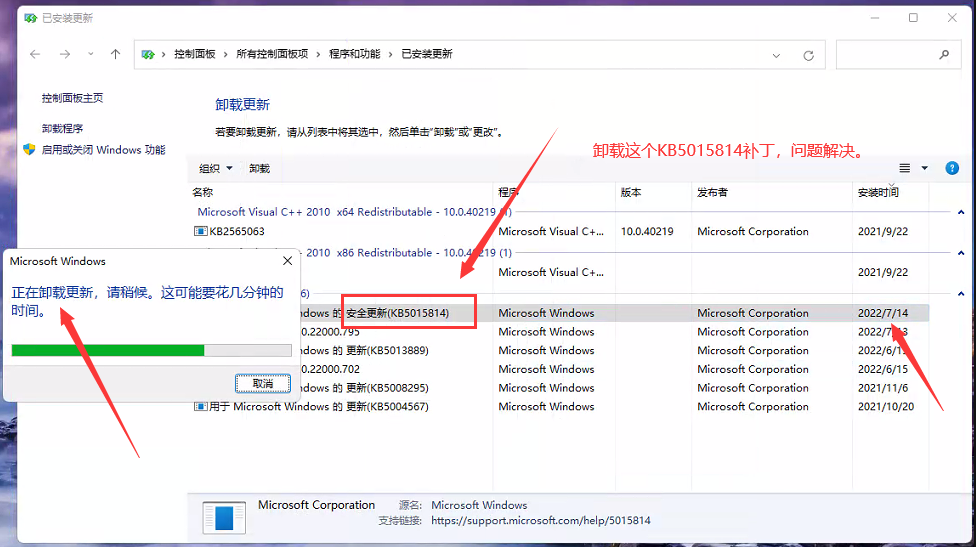
Task: Select 安全更新(KB5015814) entry
Action: [398, 313]
